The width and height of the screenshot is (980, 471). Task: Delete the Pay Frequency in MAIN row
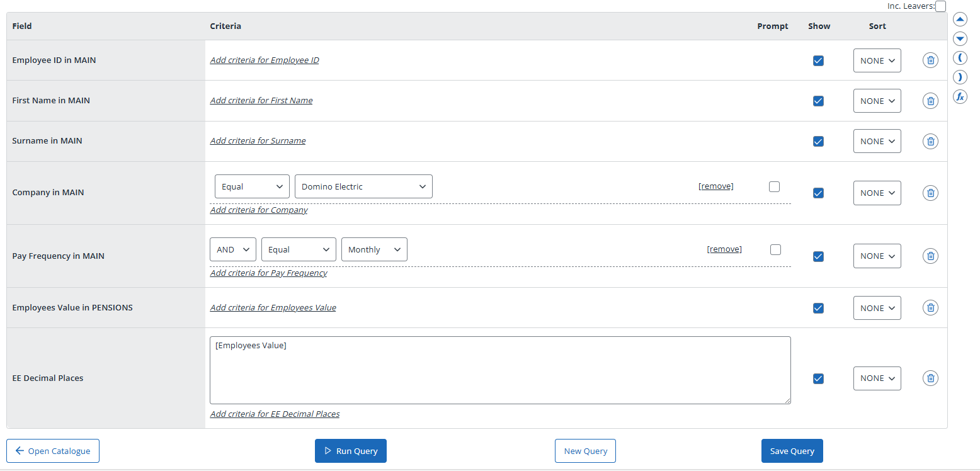click(x=930, y=256)
